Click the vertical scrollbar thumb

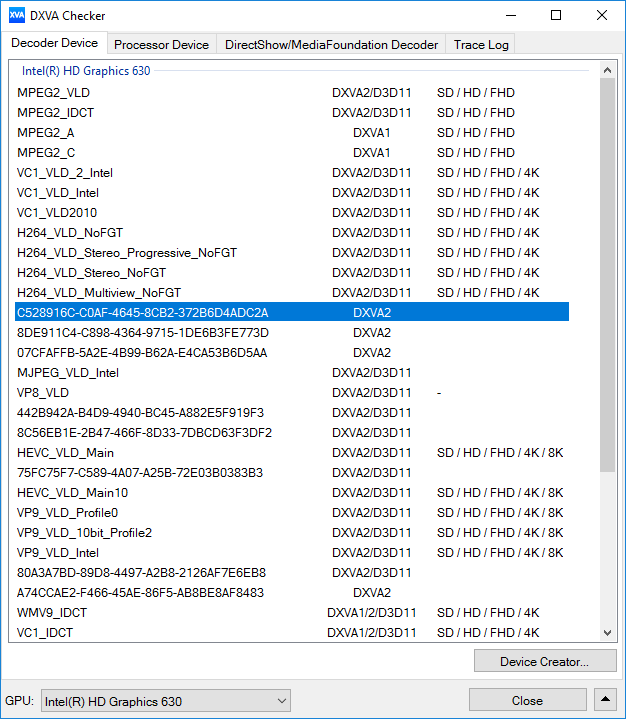pos(608,275)
